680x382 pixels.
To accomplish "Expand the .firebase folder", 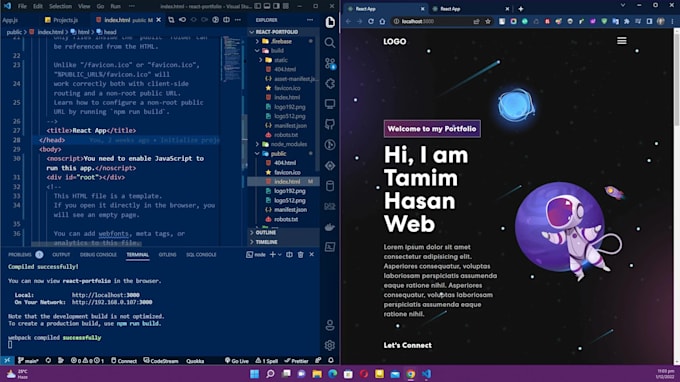I will coord(281,41).
